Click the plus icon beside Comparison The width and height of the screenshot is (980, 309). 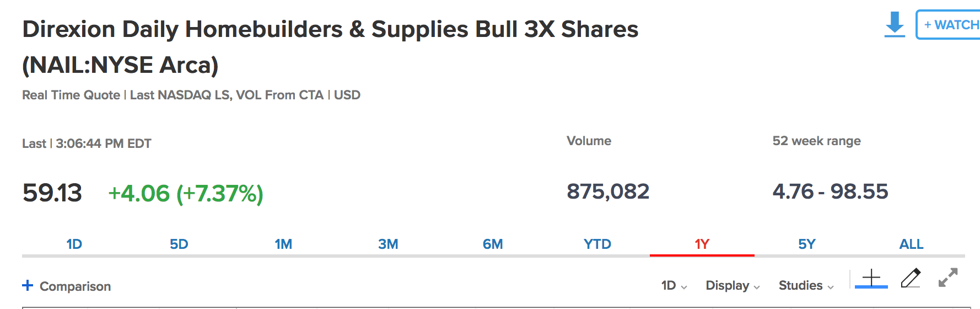(28, 285)
